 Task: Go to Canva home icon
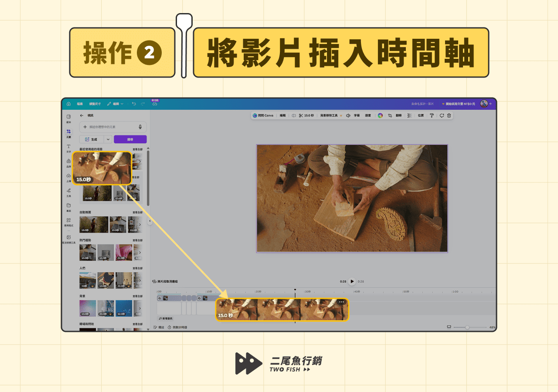[68, 104]
